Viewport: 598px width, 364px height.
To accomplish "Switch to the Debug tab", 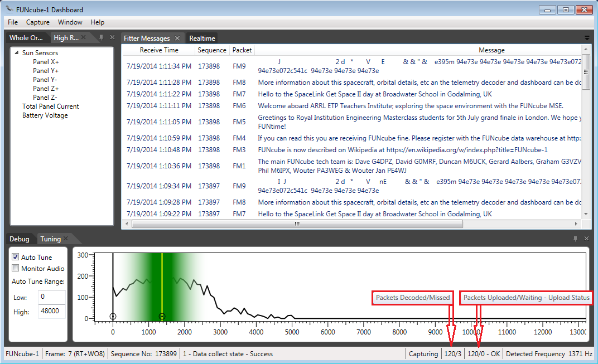I will pyautogui.click(x=19, y=239).
